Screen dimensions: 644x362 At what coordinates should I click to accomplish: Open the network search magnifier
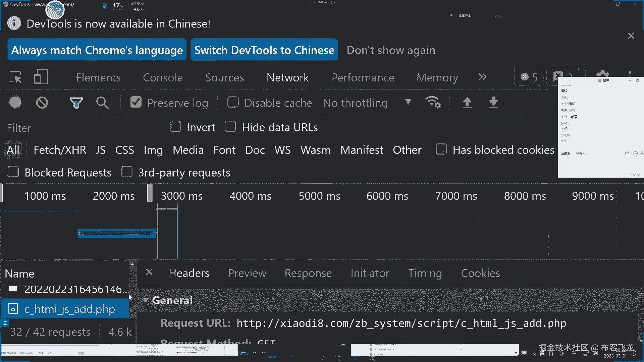coord(102,103)
